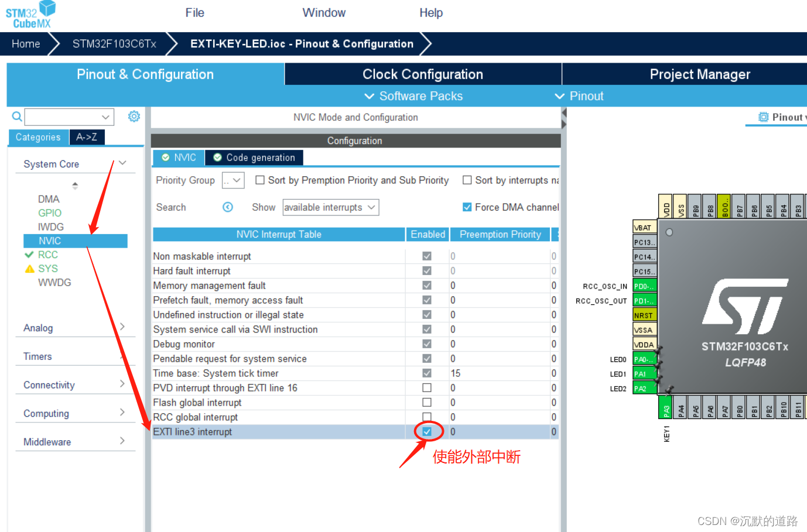Click the panel collapse arrow handle
Image resolution: width=807 pixels, height=532 pixels.
(x=564, y=119)
